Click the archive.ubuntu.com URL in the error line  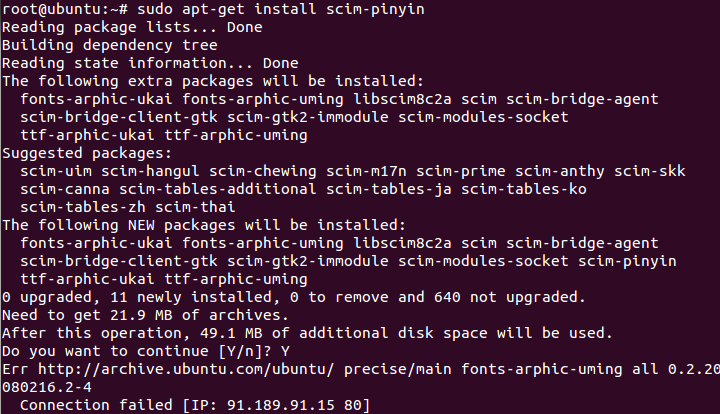pos(186,369)
